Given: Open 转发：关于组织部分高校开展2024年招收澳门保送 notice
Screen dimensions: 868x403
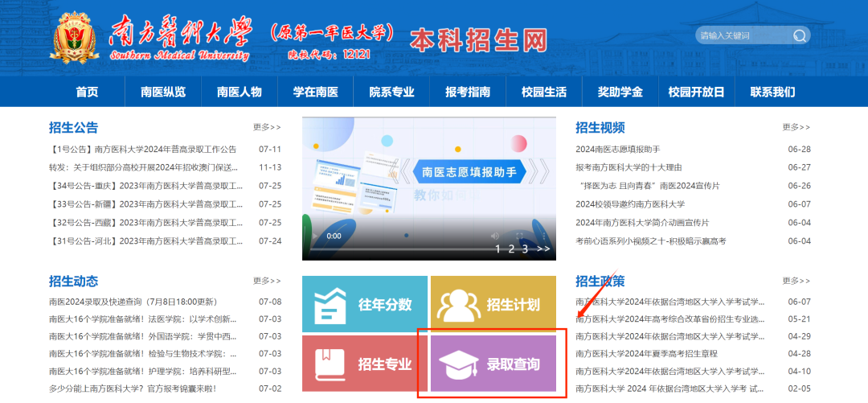Looking at the screenshot, I should point(144,167).
